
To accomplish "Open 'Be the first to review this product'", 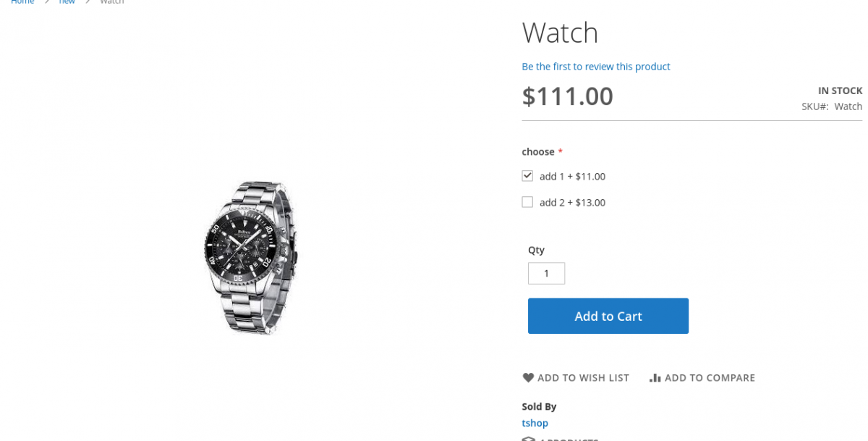I will click(596, 67).
